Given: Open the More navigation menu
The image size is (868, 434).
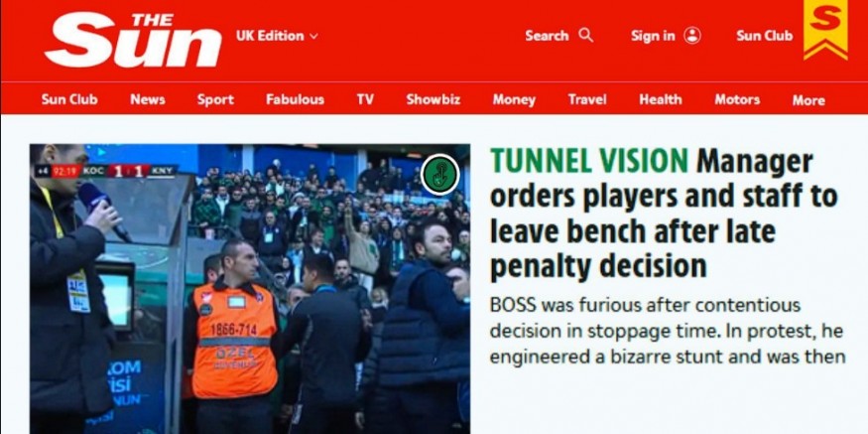Looking at the screenshot, I should 808,100.
